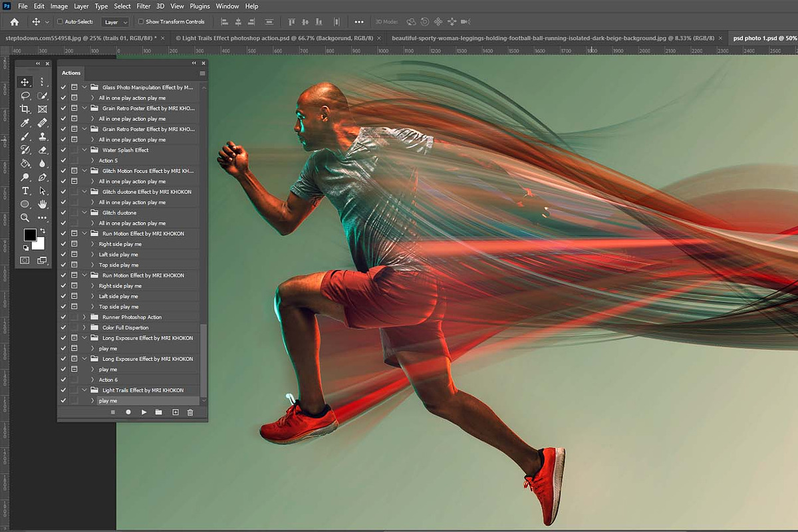
Task: Delete the selected action with trash icon
Action: point(190,412)
